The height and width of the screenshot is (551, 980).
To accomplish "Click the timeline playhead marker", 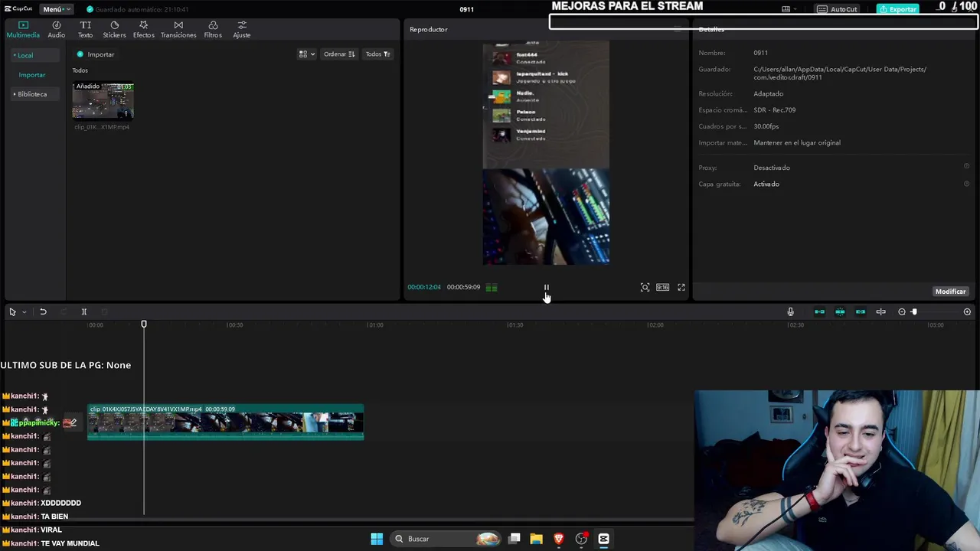I will [144, 324].
